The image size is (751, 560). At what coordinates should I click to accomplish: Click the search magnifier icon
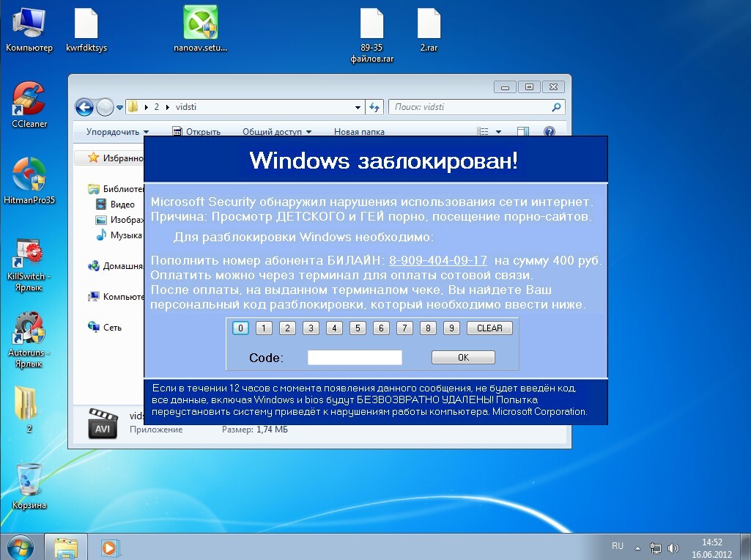[556, 107]
